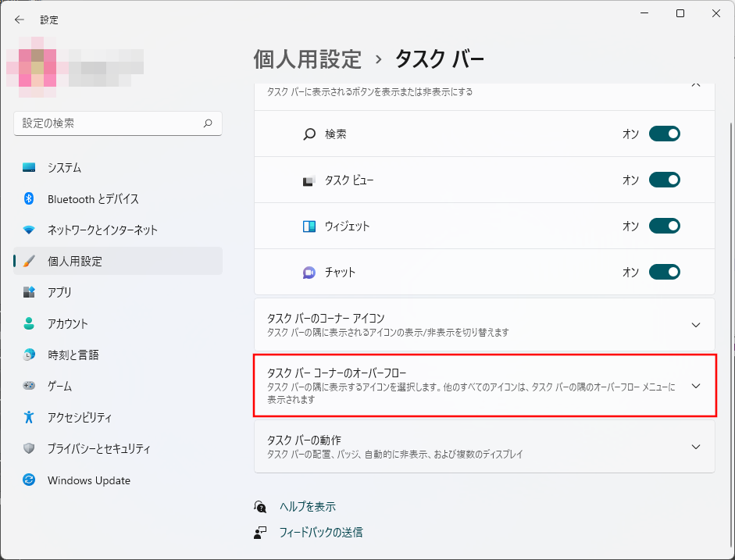Open システム via its monitor icon
Screen dimensions: 735x560
[x=29, y=168]
